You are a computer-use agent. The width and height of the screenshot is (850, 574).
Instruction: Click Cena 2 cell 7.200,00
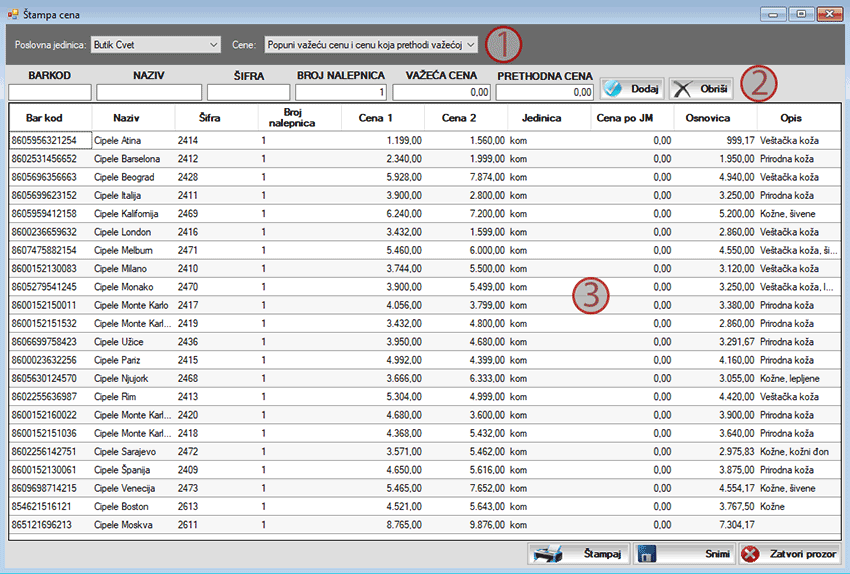coord(466,214)
